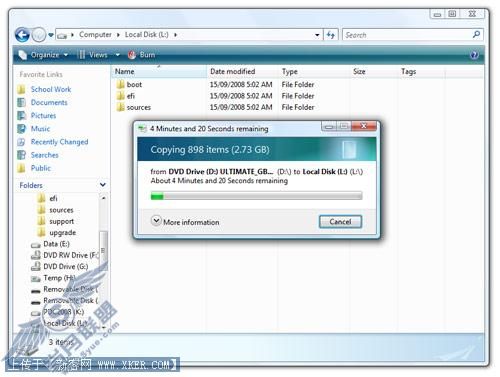500x377 pixels.
Task: Open School Work favorite link
Action: [x=51, y=89]
